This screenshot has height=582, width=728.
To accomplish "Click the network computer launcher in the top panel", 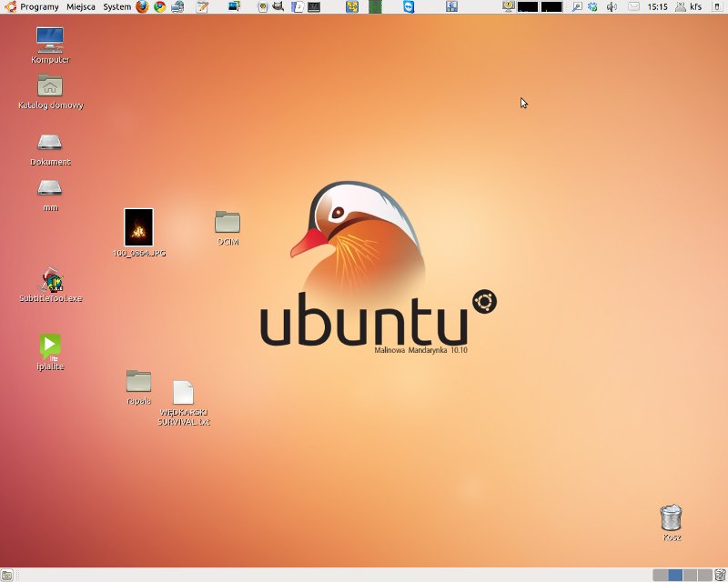I will (177, 6).
